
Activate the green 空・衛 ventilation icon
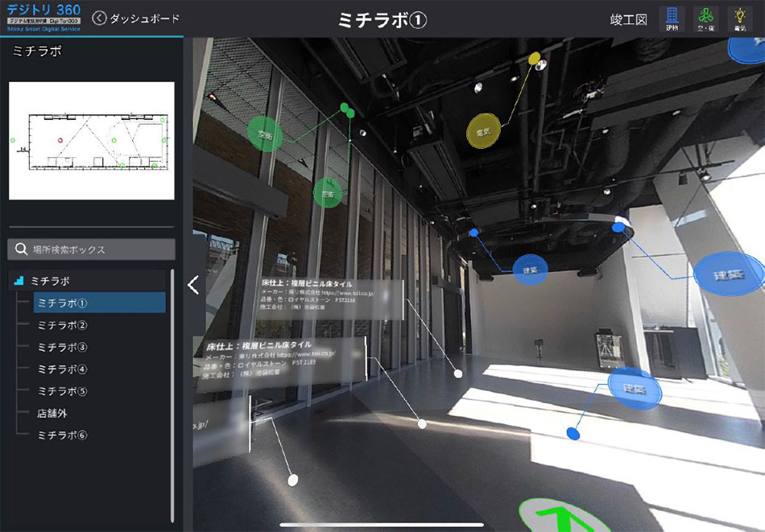(706, 16)
